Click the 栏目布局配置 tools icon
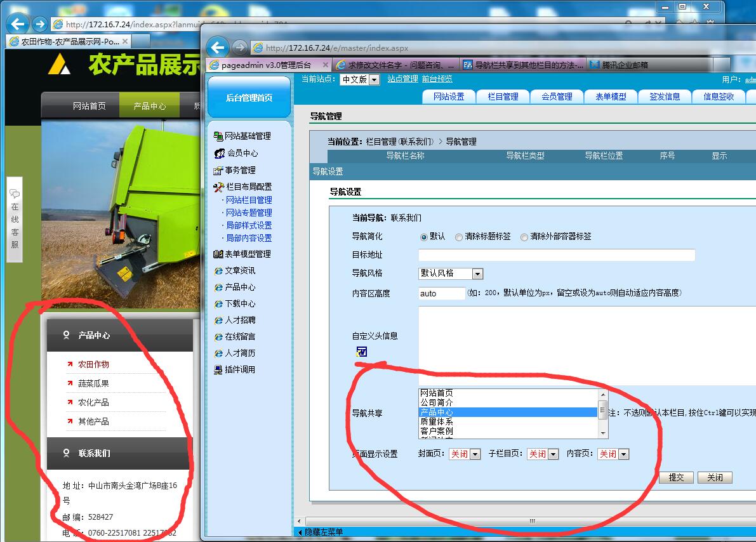The image size is (756, 542). click(219, 187)
